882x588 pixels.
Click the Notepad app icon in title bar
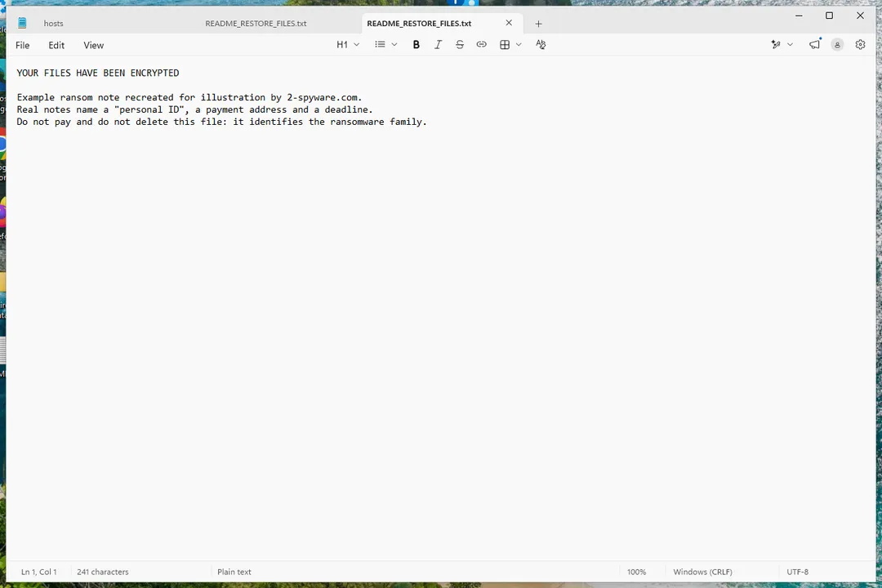(22, 23)
